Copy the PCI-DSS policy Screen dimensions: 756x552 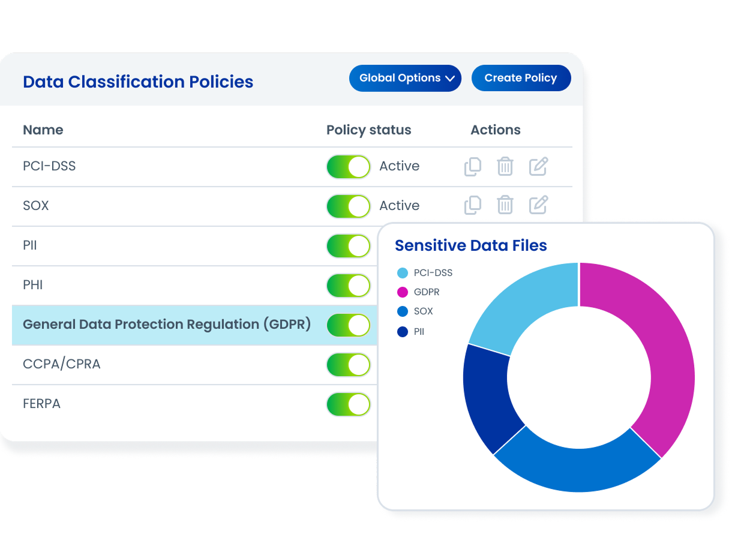pyautogui.click(x=473, y=166)
